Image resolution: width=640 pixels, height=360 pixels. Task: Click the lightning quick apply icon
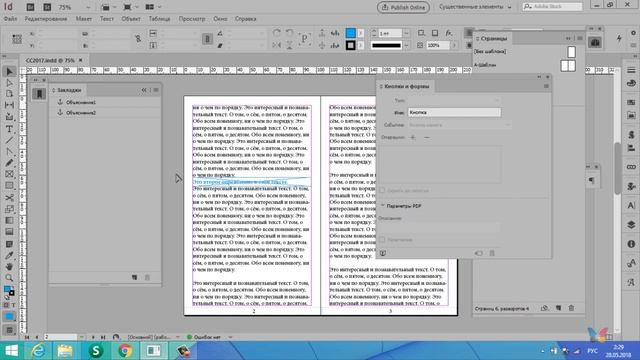pos(619,38)
